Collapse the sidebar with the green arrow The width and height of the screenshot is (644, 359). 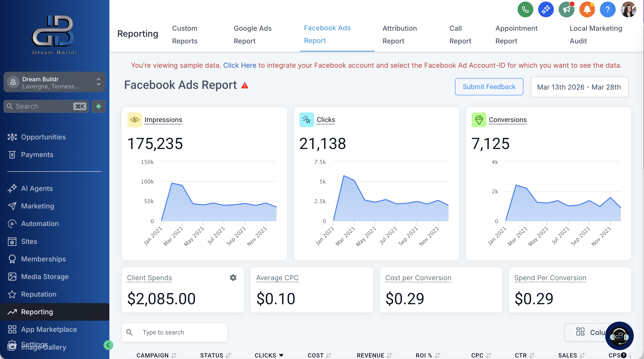tap(108, 345)
